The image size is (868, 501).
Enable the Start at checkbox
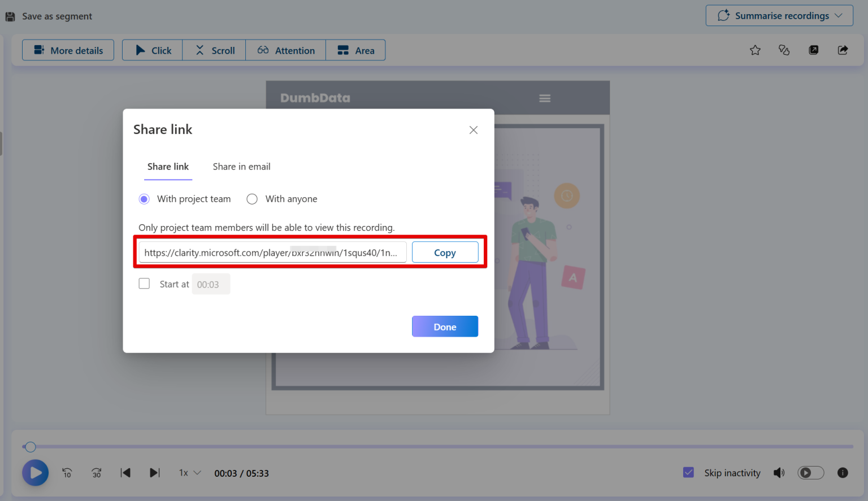click(x=144, y=283)
